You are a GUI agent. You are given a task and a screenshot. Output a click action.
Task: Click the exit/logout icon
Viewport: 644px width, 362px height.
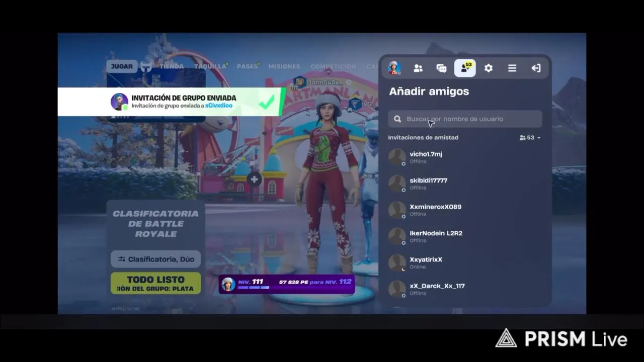tap(536, 68)
